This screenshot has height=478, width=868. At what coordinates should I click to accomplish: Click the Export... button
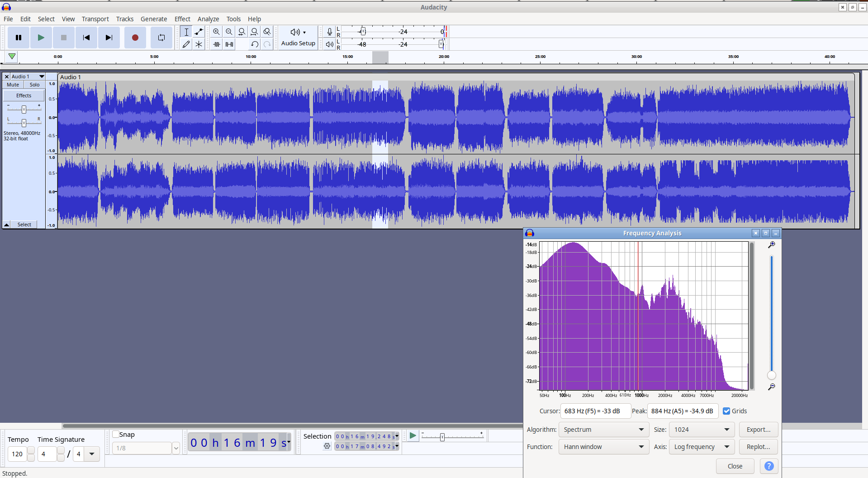[x=758, y=430]
